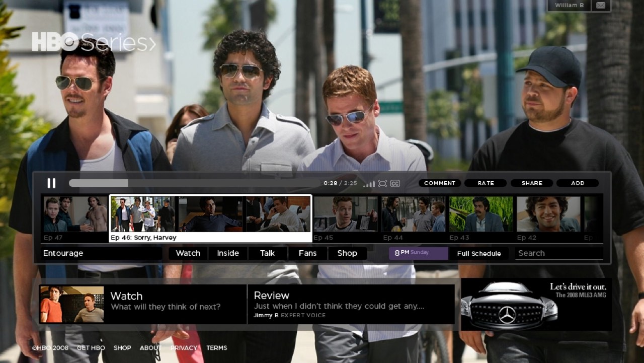Click the Mercedes ML63 AMG advertisement

click(536, 304)
